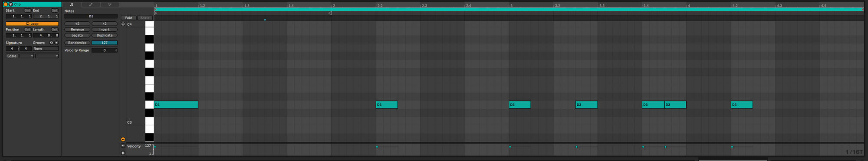This screenshot has width=868, height=161.
Task: Toggle the headphone preview icon near C4
Action: point(123,24)
